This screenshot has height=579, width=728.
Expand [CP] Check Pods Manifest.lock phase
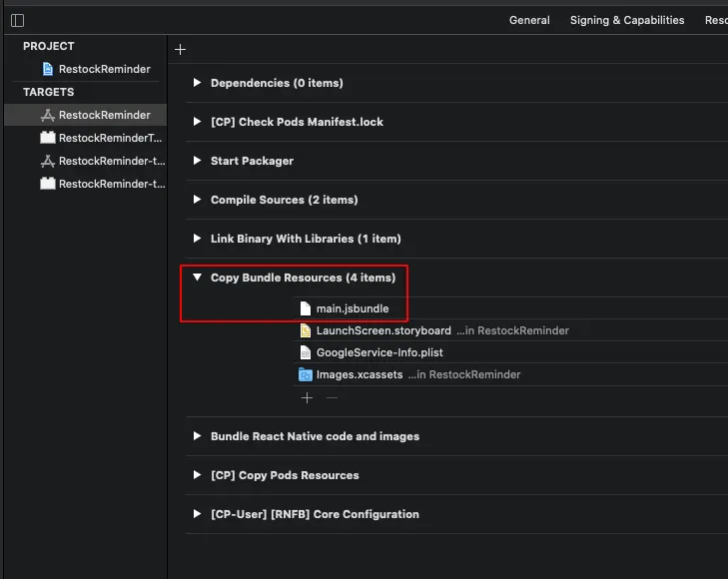pos(197,122)
